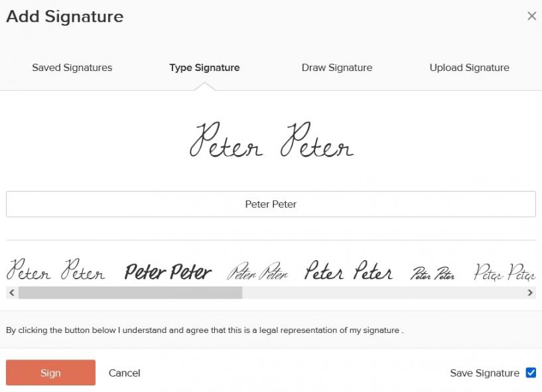The image size is (542, 392).
Task: Click the signature name text field
Action: (x=271, y=204)
